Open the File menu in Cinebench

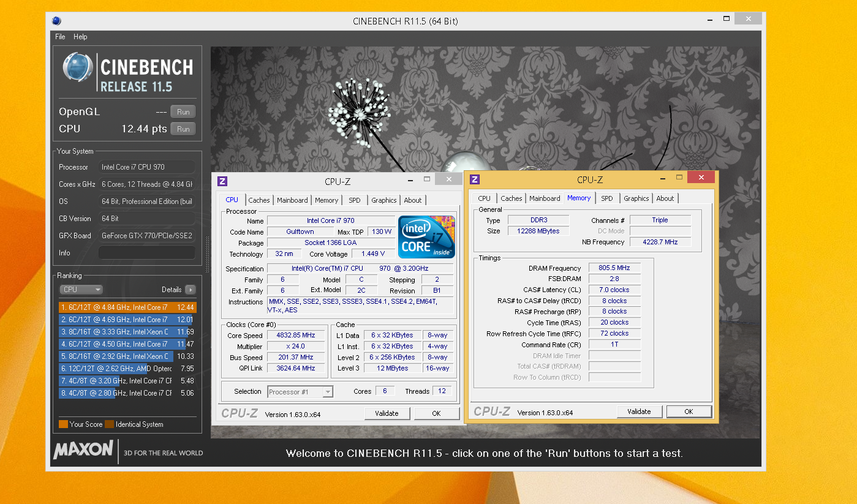[x=60, y=37]
